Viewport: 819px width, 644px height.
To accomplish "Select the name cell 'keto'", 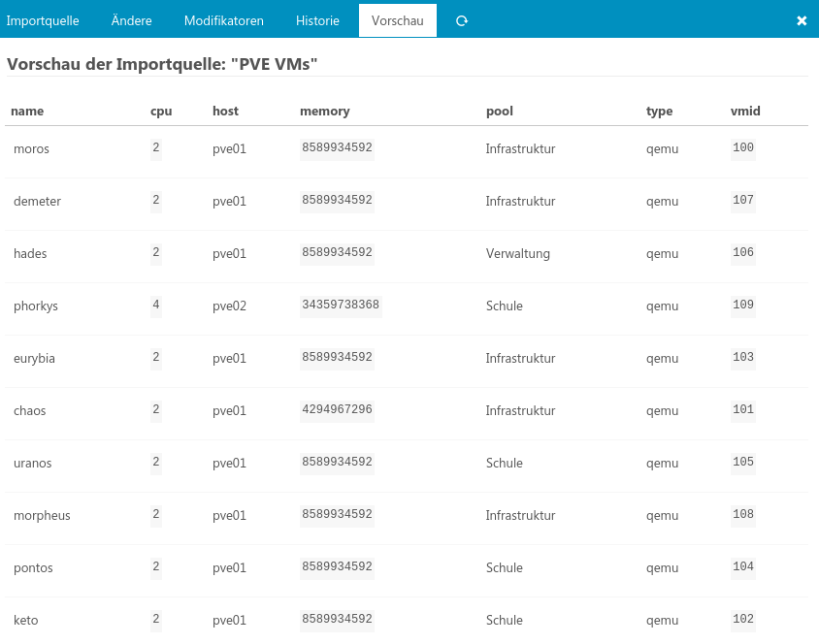I will pos(25,621).
